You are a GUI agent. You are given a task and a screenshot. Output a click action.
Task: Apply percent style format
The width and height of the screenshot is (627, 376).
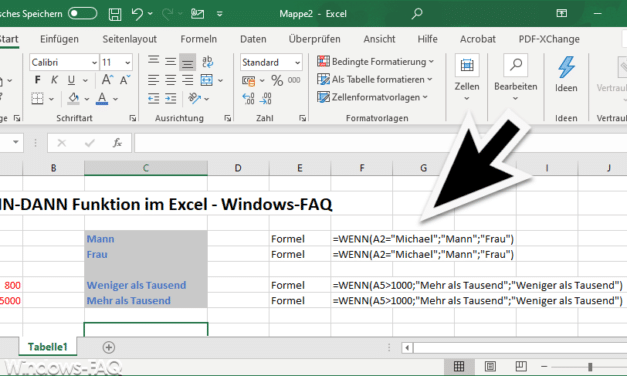[x=277, y=80]
